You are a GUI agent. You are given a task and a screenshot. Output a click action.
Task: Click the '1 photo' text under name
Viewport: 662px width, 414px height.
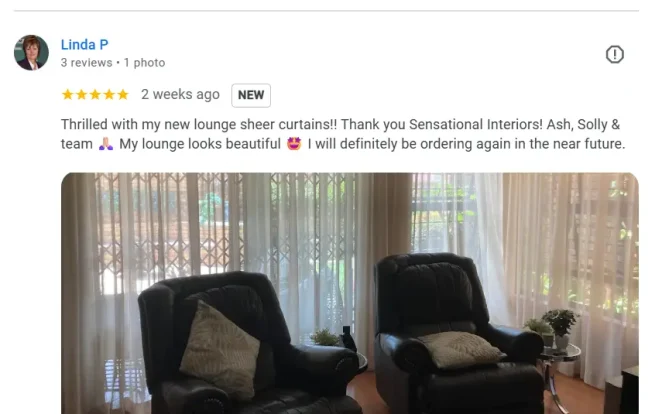point(144,63)
